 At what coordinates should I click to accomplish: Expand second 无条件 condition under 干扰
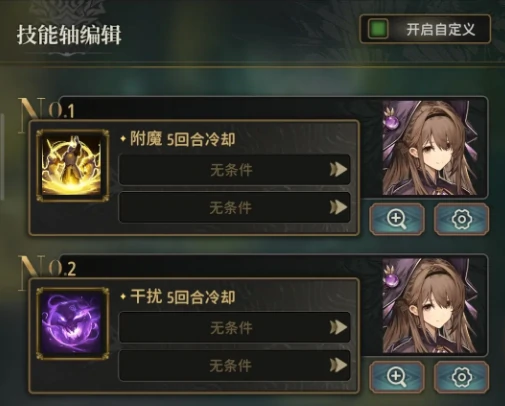click(x=234, y=365)
